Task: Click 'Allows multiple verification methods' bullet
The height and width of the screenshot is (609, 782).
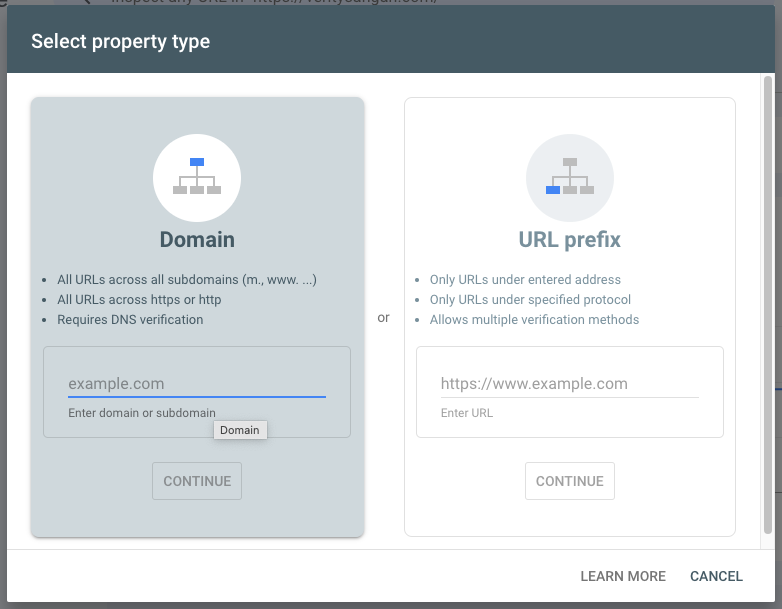Action: 534,320
